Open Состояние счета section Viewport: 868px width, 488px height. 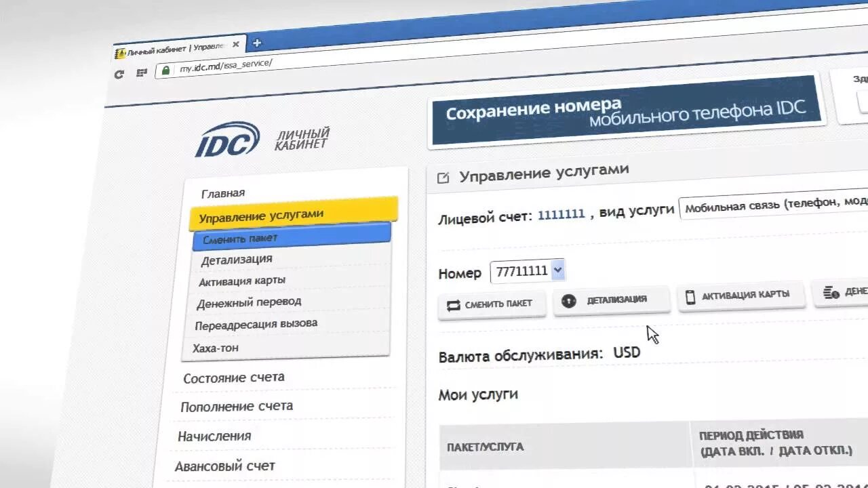(x=234, y=378)
